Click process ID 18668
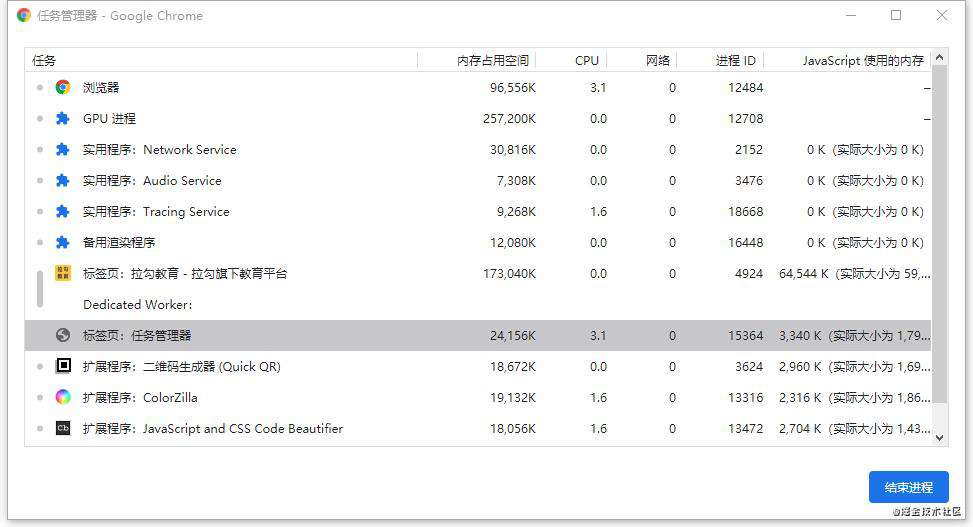This screenshot has width=973, height=527. tap(745, 212)
